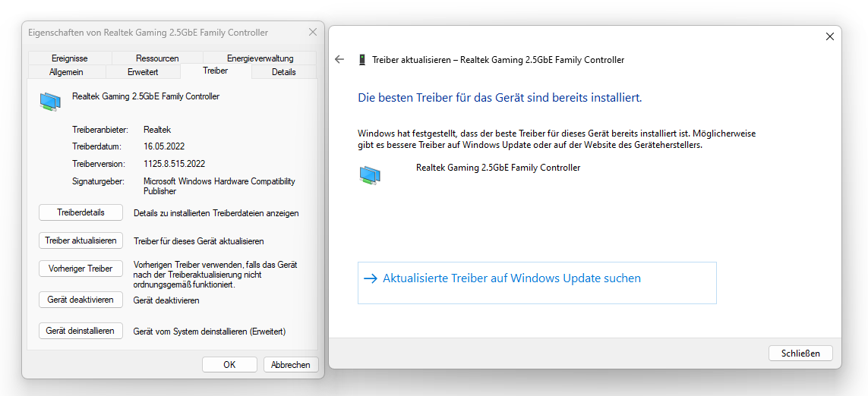Click device name in update wizard body
Screen dimensions: 868x396
(498, 167)
